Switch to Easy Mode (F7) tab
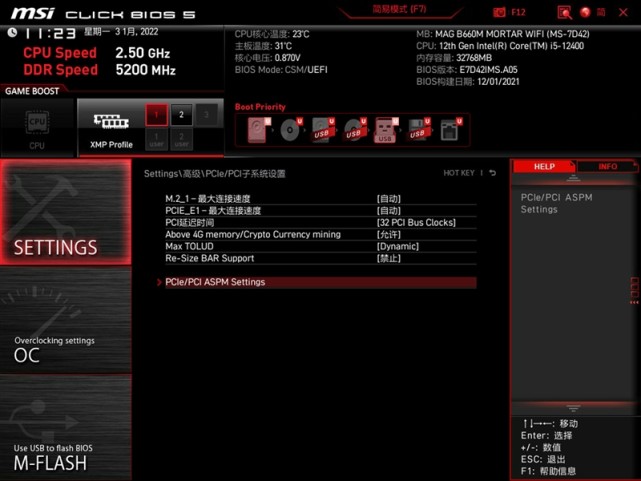Screen dimensions: 641x481 click(399, 9)
